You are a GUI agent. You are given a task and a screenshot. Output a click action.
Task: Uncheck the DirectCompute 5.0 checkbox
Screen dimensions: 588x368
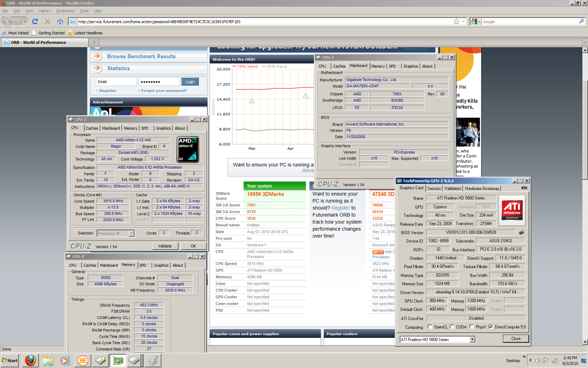click(491, 327)
